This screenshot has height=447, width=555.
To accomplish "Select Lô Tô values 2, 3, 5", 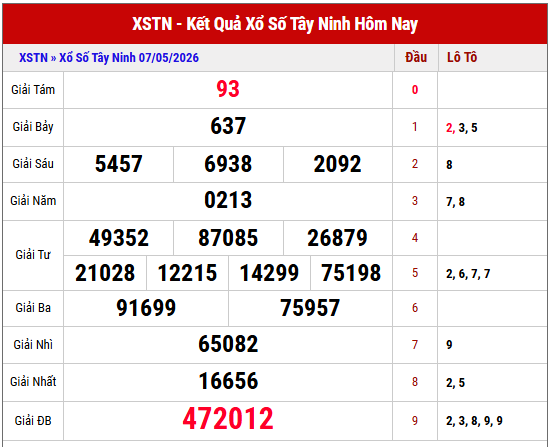I will pyautogui.click(x=462, y=128).
